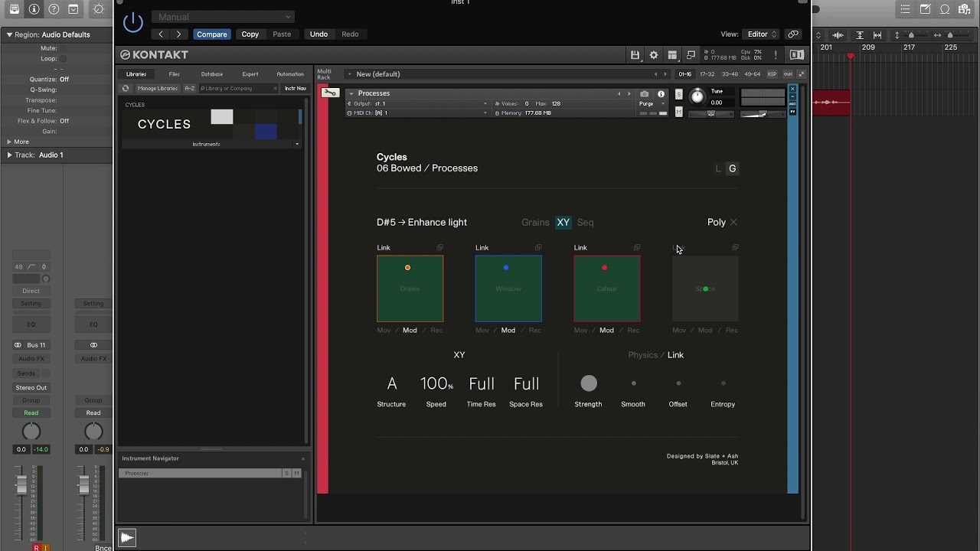Click the copy icon above Grains pad
The image size is (980, 551).
pyautogui.click(x=440, y=248)
